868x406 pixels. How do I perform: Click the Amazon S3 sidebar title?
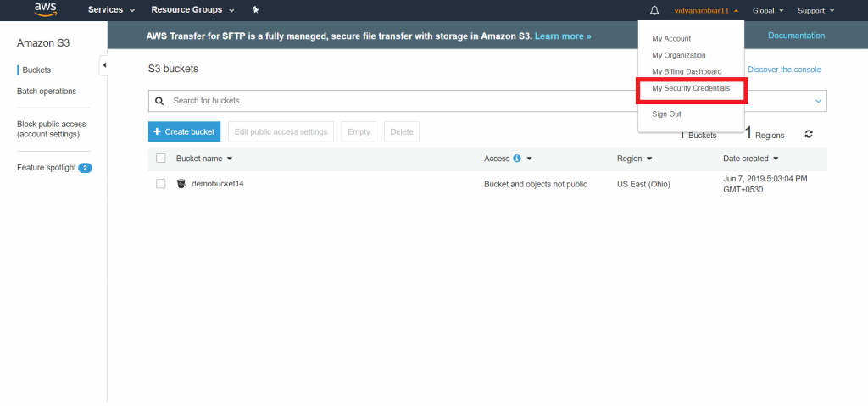(43, 42)
